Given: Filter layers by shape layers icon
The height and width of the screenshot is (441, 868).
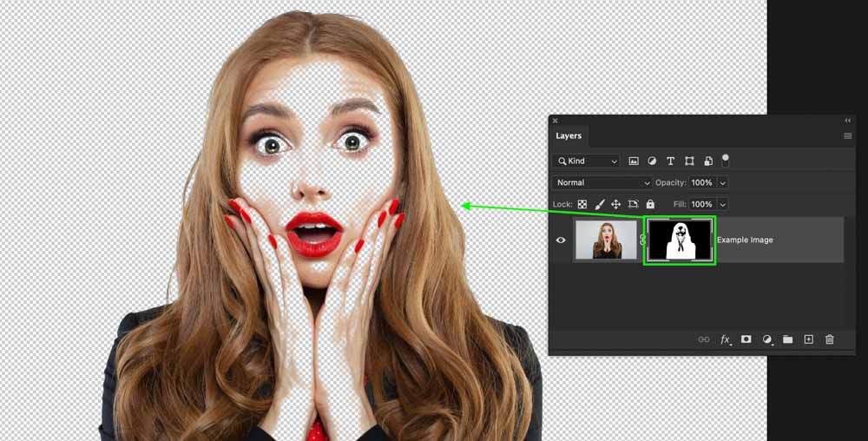Looking at the screenshot, I should point(689,161).
